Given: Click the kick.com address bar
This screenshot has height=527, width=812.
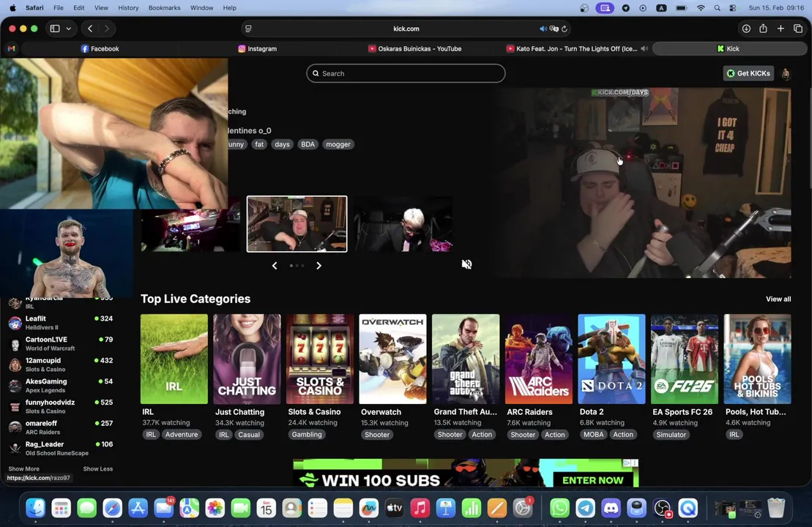Looking at the screenshot, I should (406, 29).
